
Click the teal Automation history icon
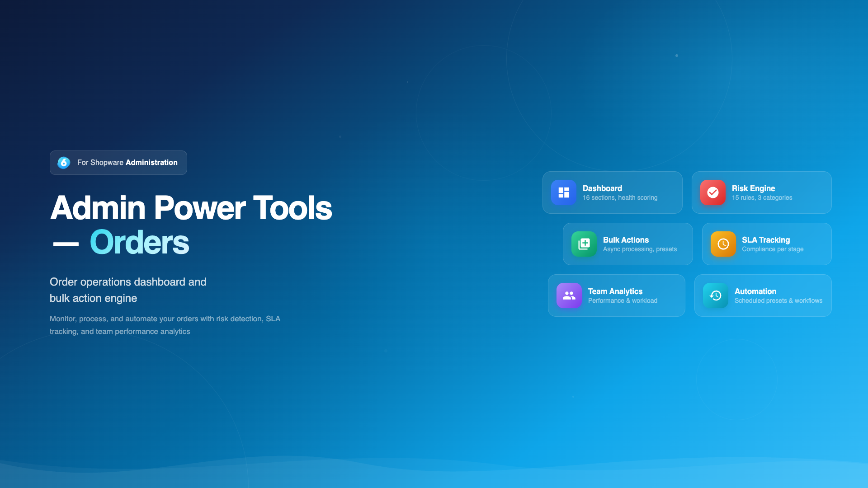click(x=716, y=296)
